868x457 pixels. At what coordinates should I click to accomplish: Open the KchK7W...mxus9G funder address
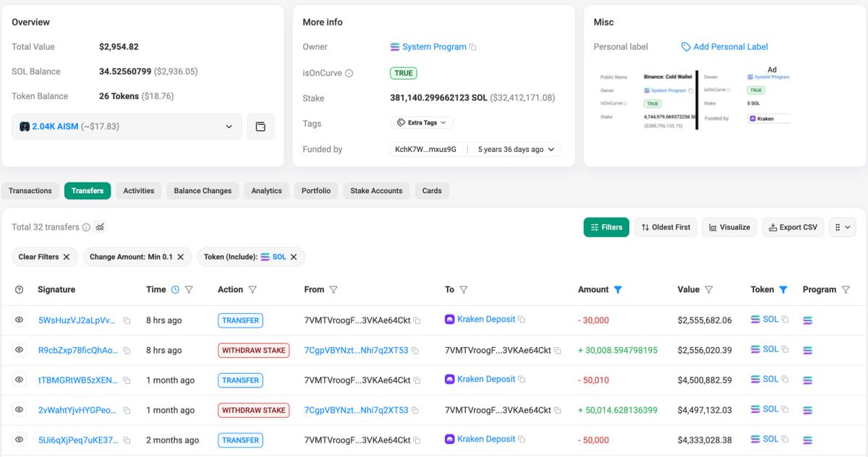(425, 150)
